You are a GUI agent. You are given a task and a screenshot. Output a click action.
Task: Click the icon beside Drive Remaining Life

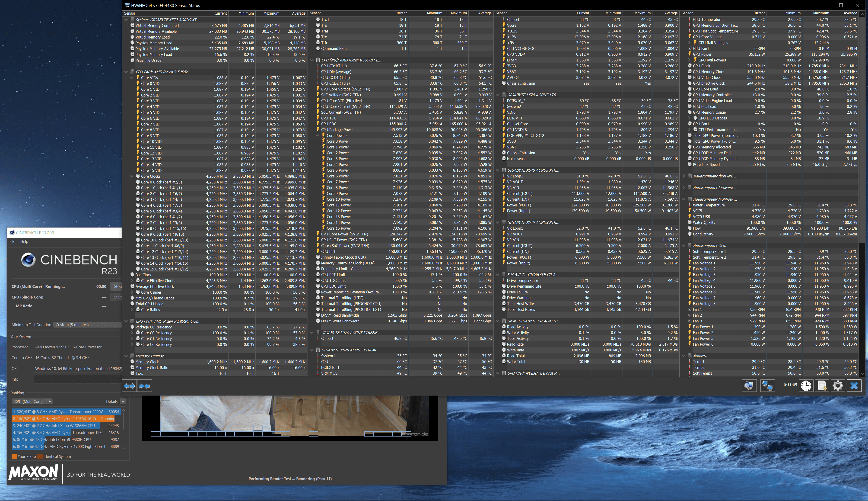coord(504,286)
